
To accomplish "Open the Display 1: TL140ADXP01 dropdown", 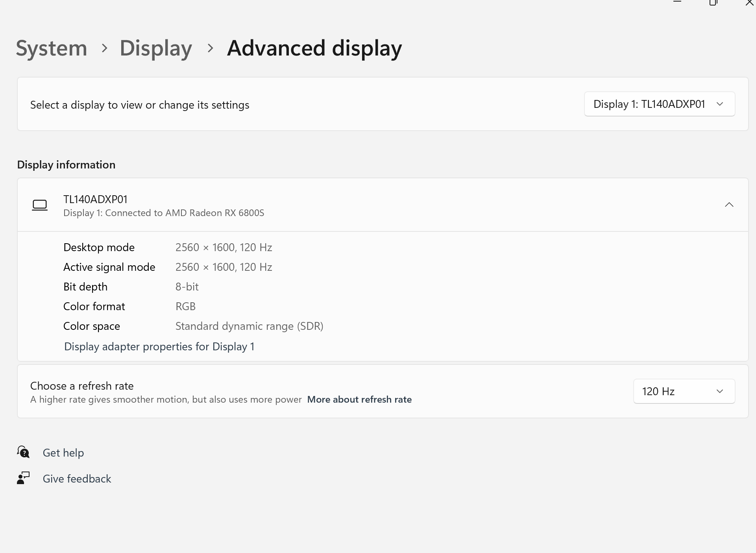I will 659,104.
